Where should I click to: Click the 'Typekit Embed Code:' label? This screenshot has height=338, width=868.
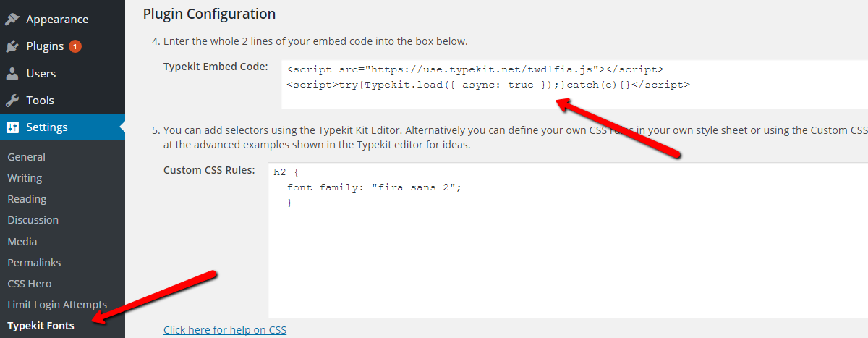point(216,67)
